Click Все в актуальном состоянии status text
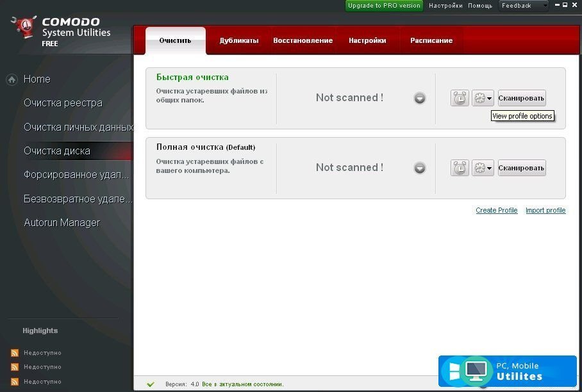 click(x=243, y=384)
